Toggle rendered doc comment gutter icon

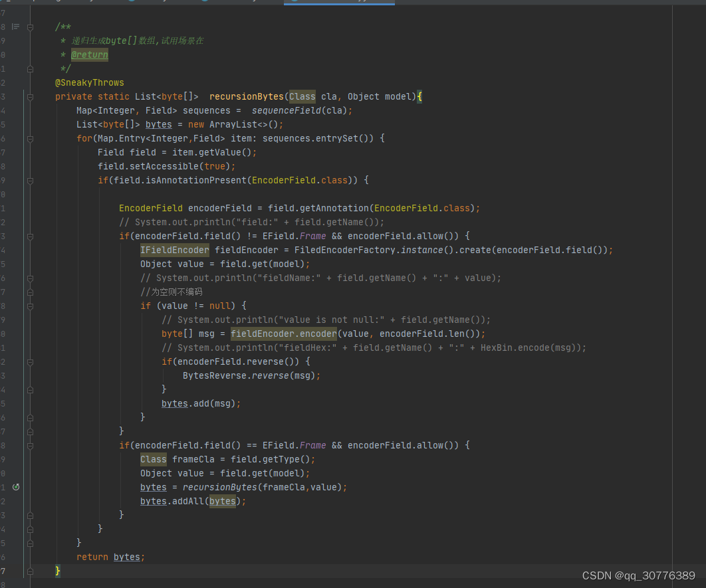tap(15, 27)
